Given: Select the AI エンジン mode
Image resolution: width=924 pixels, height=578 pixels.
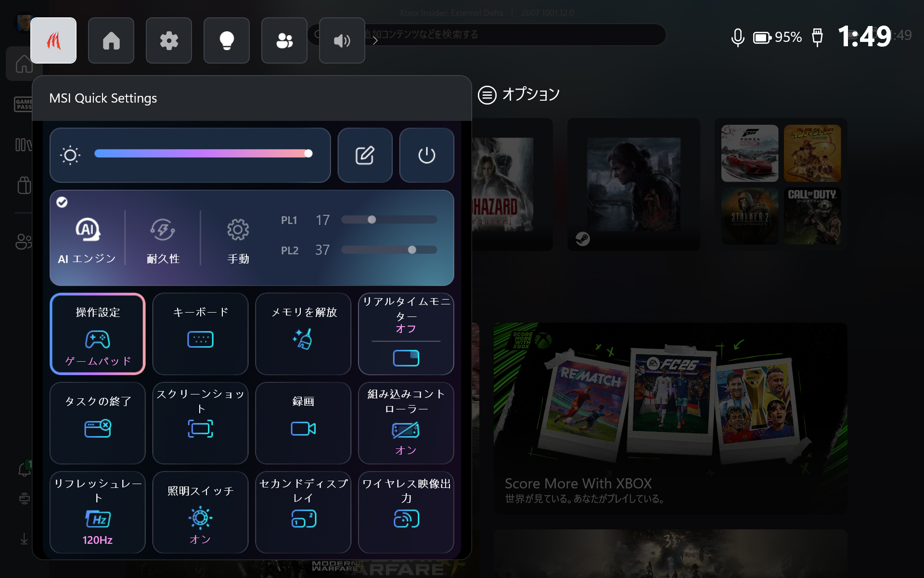Looking at the screenshot, I should [x=87, y=239].
